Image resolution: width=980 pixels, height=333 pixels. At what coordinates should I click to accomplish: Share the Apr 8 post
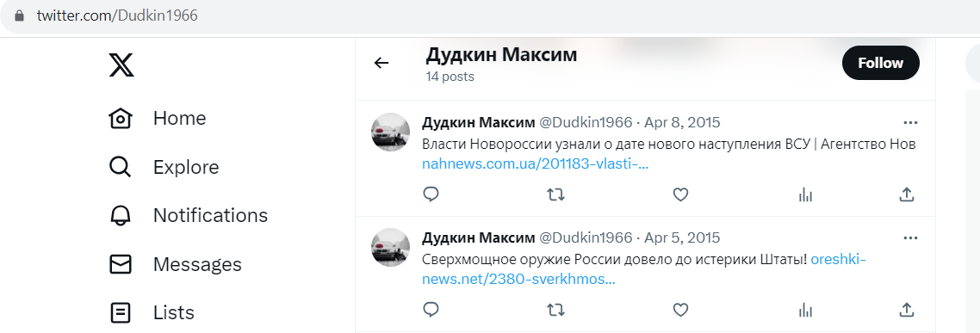click(x=906, y=194)
